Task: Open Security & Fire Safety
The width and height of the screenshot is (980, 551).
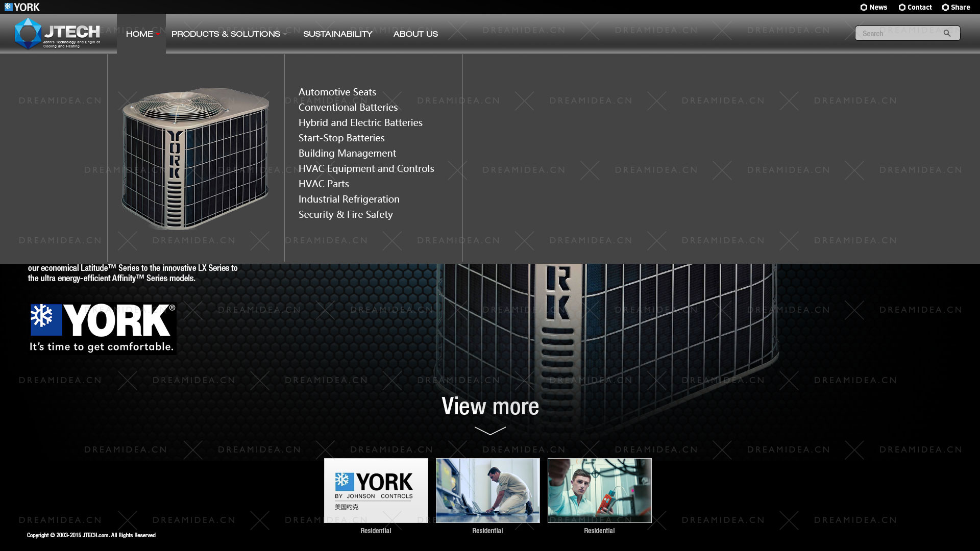Action: [346, 214]
